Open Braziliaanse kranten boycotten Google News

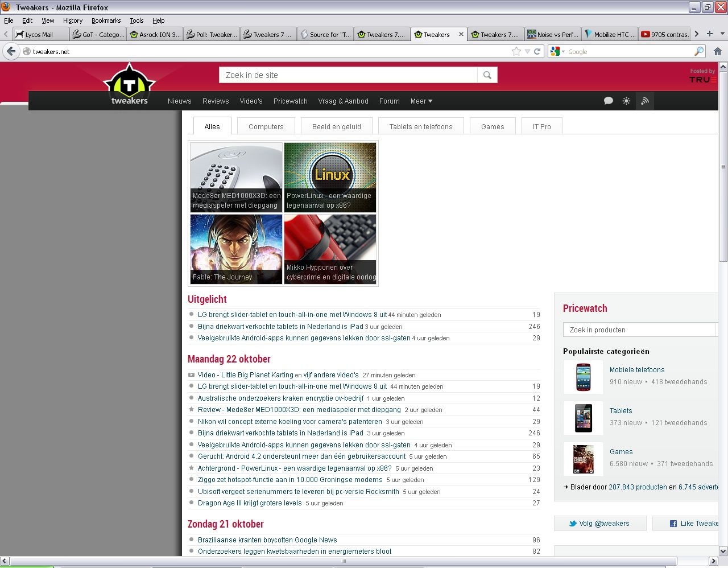pyautogui.click(x=267, y=540)
